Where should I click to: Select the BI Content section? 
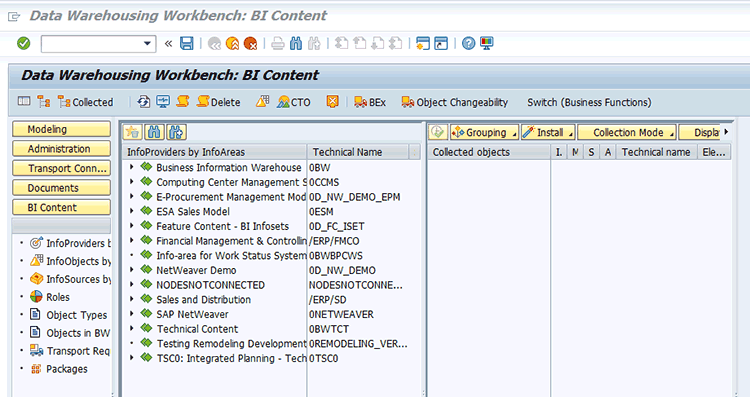pyautogui.click(x=62, y=208)
